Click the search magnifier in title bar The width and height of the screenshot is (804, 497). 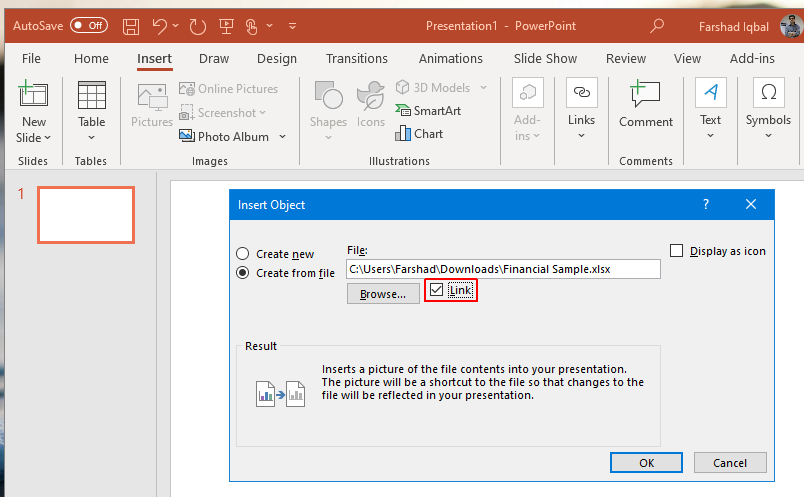[x=657, y=25]
